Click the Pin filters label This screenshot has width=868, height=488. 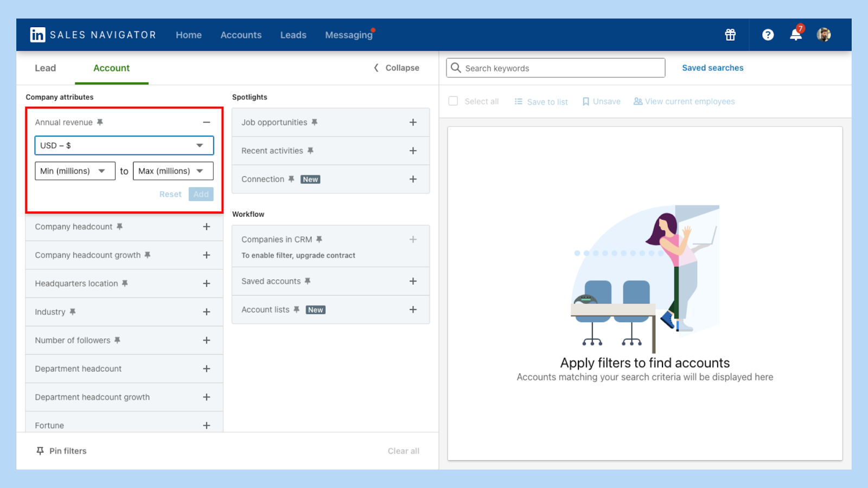pyautogui.click(x=68, y=451)
